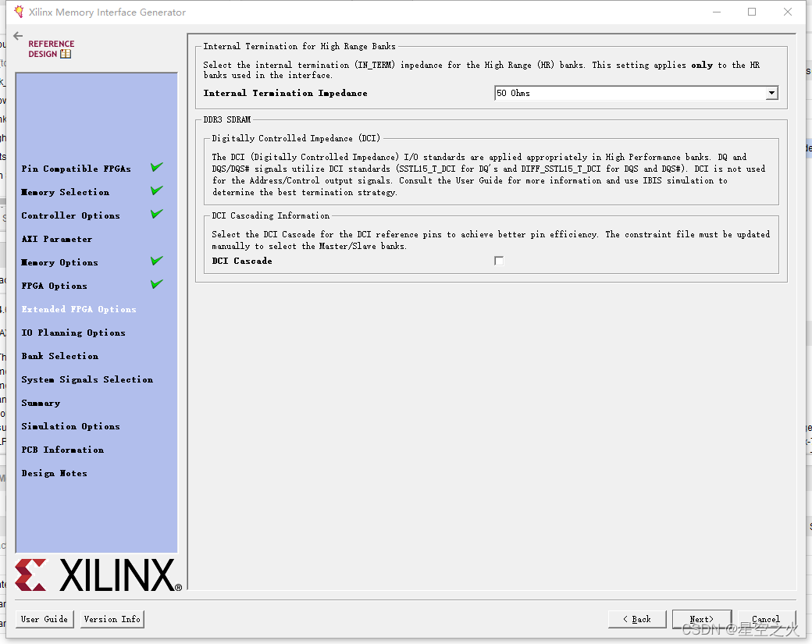Image resolution: width=812 pixels, height=644 pixels.
Task: Open the Reference Design book icon
Action: tap(66, 54)
